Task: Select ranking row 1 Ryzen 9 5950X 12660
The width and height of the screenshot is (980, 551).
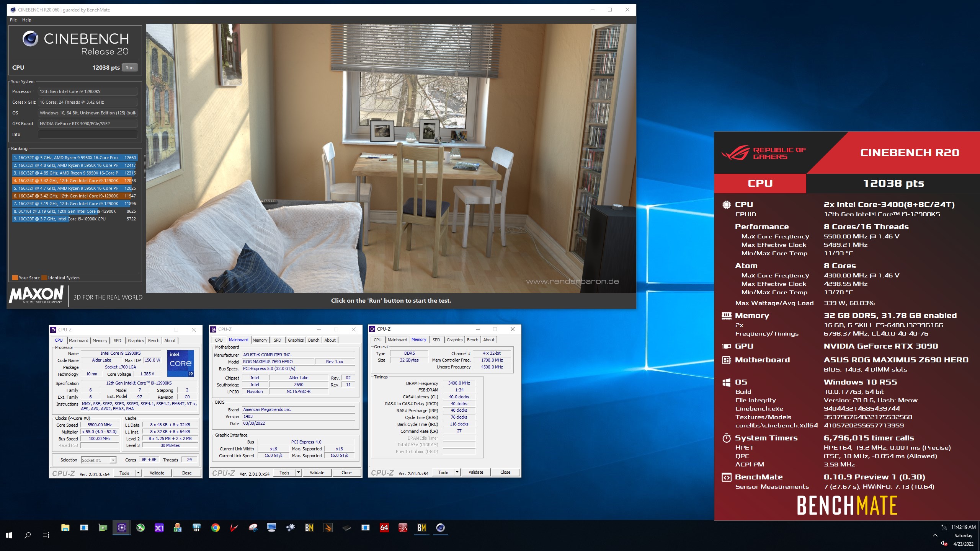Action: [74, 158]
